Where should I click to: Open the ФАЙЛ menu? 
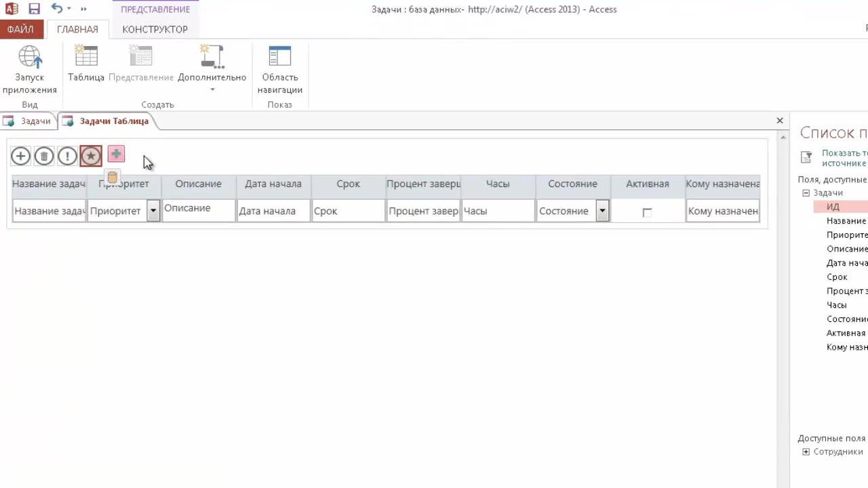(21, 30)
